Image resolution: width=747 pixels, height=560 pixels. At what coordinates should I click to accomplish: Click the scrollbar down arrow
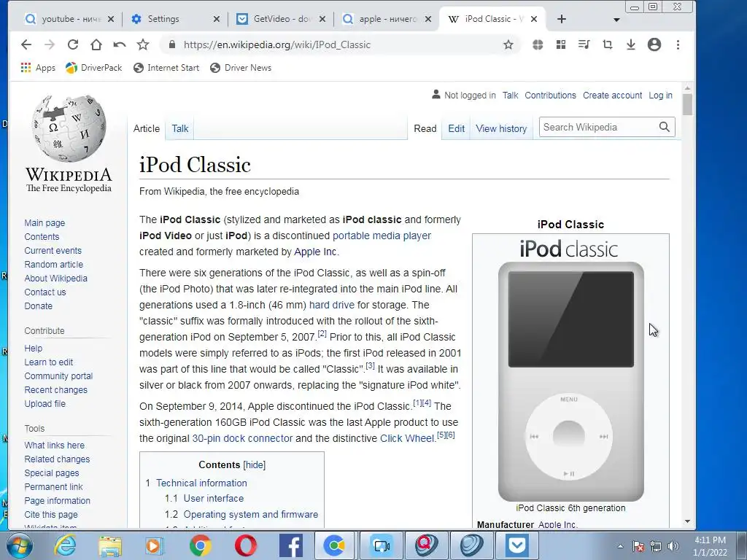tap(687, 521)
